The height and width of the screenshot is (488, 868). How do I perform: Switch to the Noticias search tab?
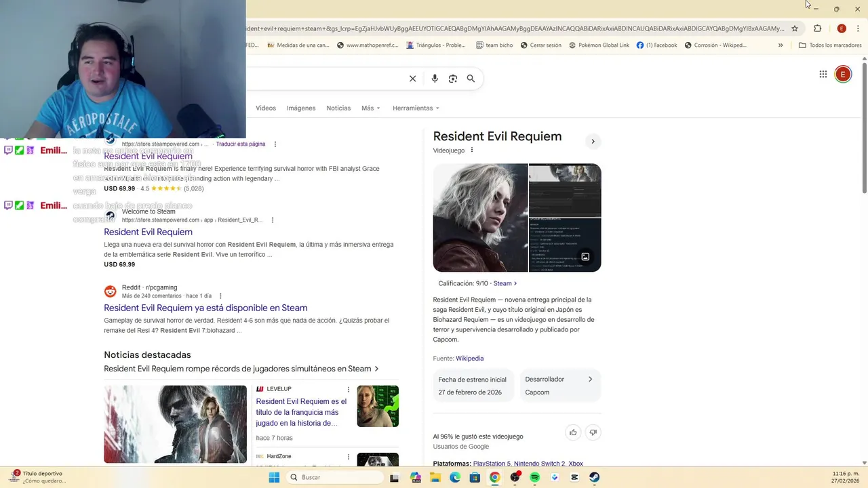[338, 108]
